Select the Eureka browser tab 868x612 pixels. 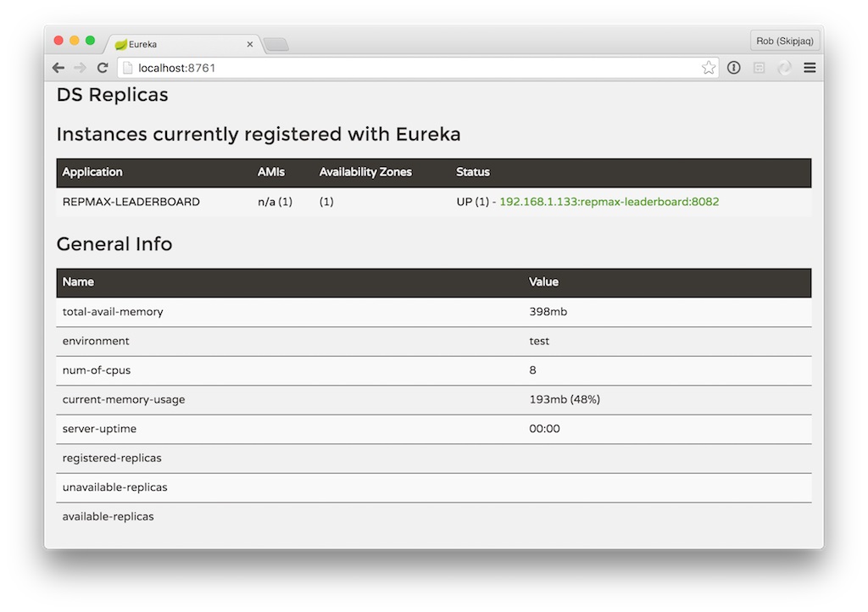pos(183,44)
